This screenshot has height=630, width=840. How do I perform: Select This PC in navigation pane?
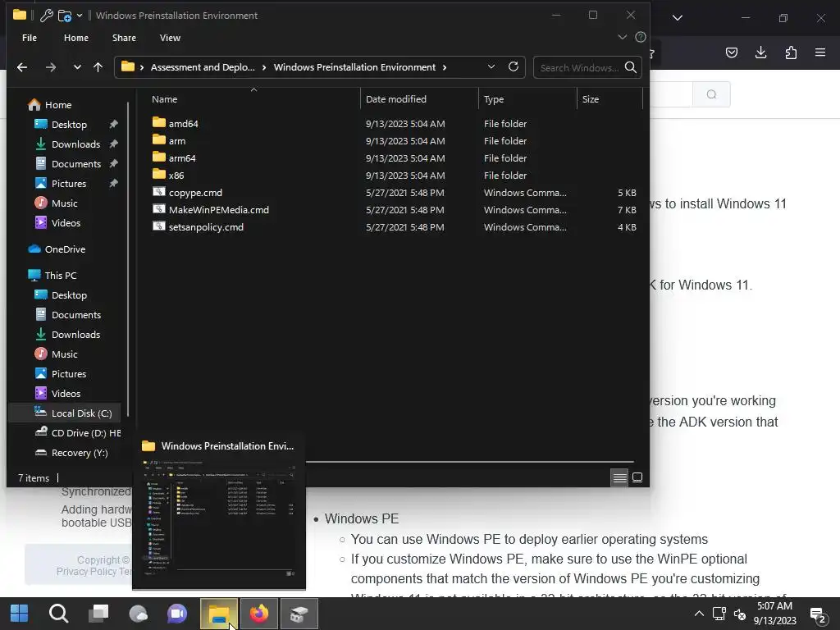click(61, 276)
